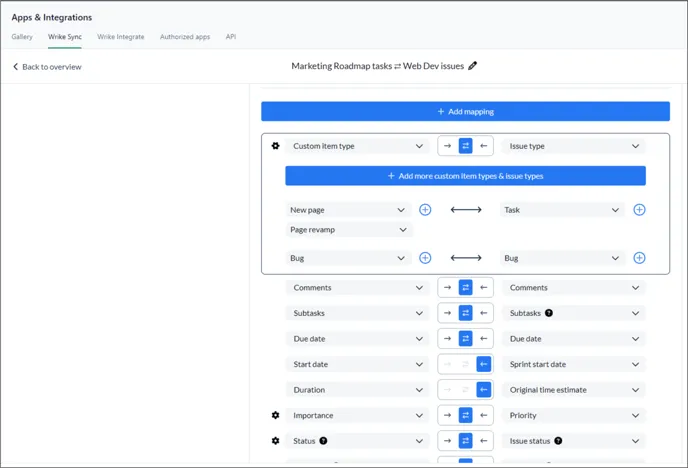Select two-way sync for Status
688x468 pixels.
click(466, 440)
